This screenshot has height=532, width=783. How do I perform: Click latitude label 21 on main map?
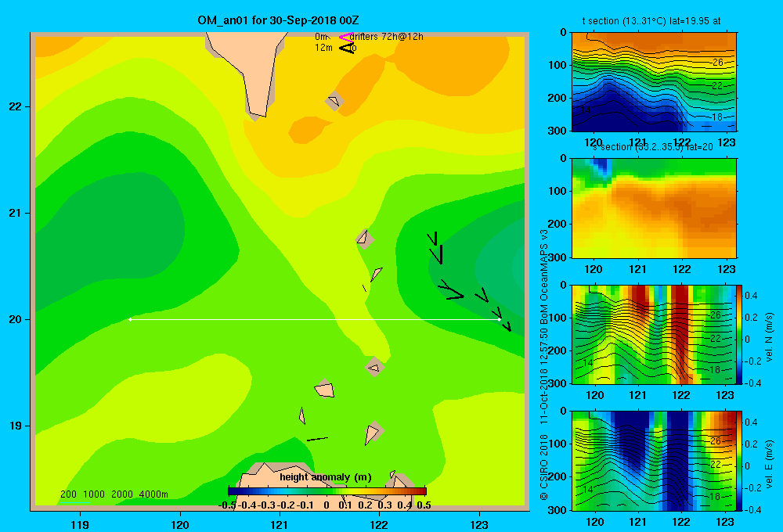point(15,213)
